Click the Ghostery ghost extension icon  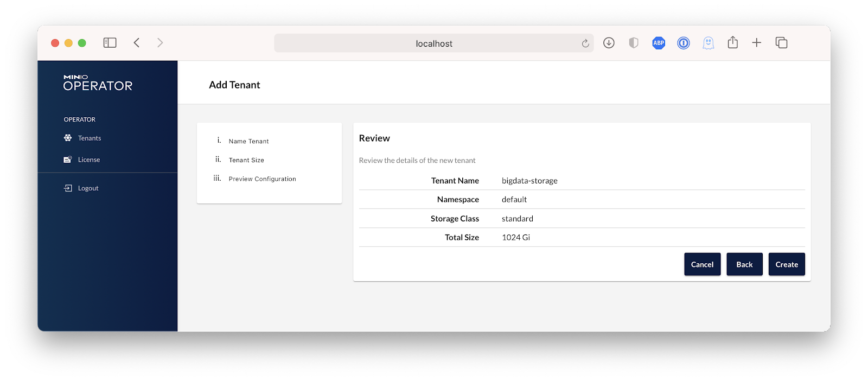(708, 43)
